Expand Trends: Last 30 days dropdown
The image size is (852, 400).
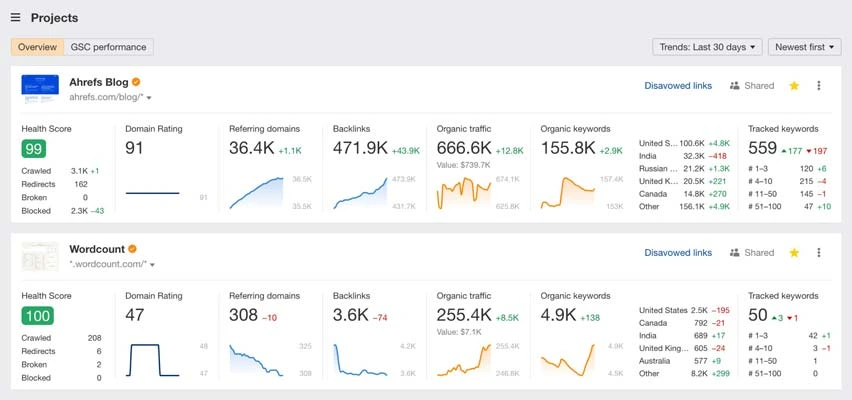point(707,47)
